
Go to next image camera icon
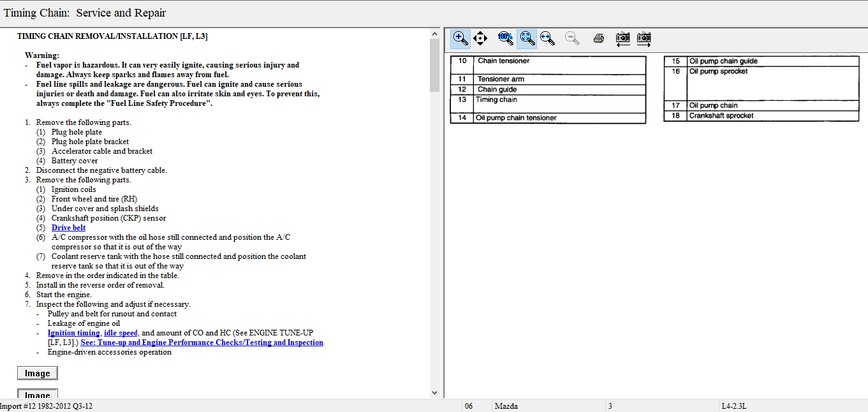click(x=644, y=38)
